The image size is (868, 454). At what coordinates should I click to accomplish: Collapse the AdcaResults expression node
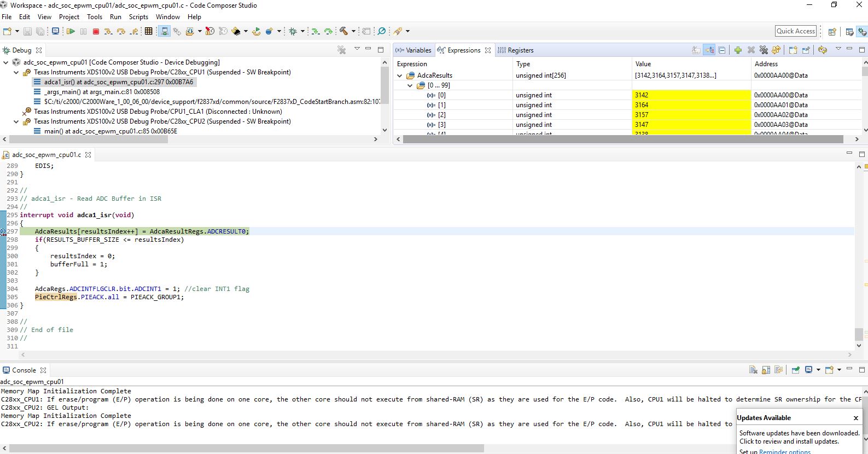(400, 75)
